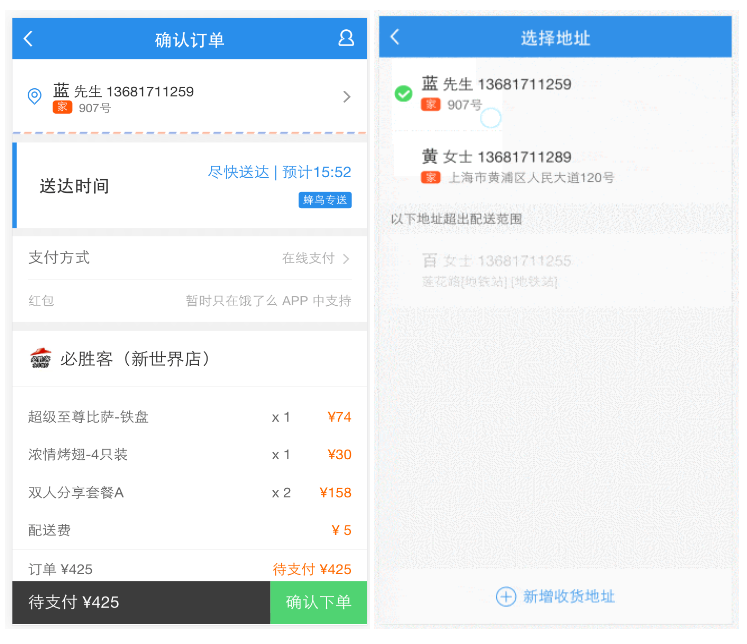
Task: Tap the ¥74 price
Action: 339,417
